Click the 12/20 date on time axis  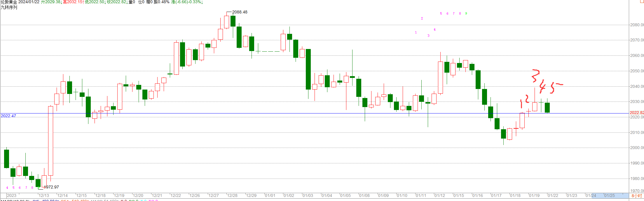pos(138,195)
